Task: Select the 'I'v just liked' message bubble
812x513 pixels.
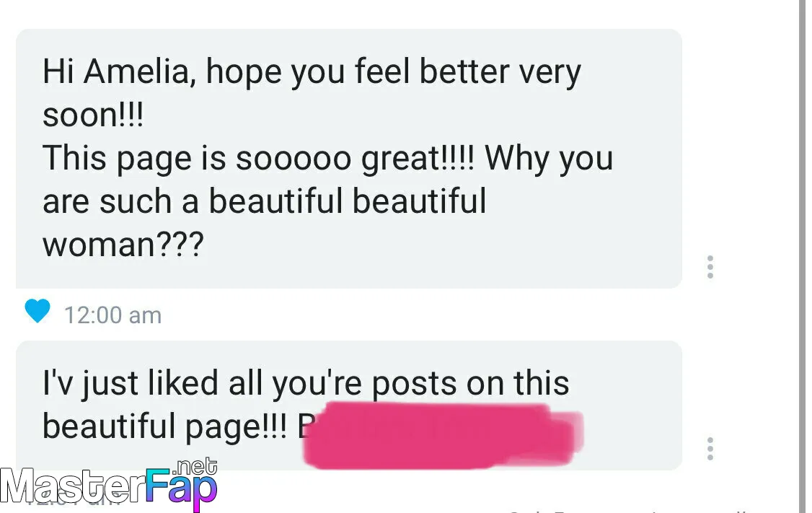Action: pyautogui.click(x=348, y=405)
